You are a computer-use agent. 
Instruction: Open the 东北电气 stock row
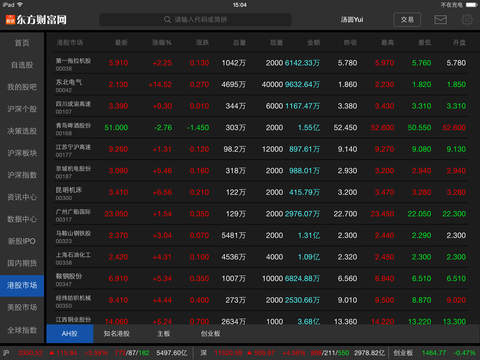tap(261, 84)
